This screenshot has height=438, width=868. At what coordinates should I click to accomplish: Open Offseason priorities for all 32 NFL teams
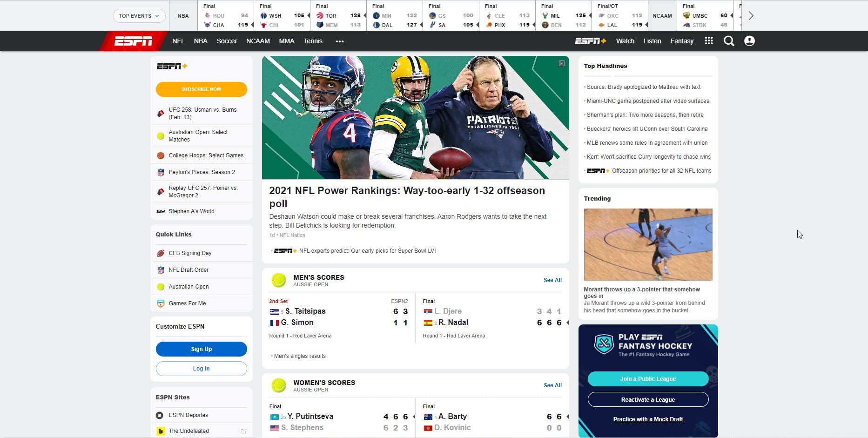coord(661,171)
